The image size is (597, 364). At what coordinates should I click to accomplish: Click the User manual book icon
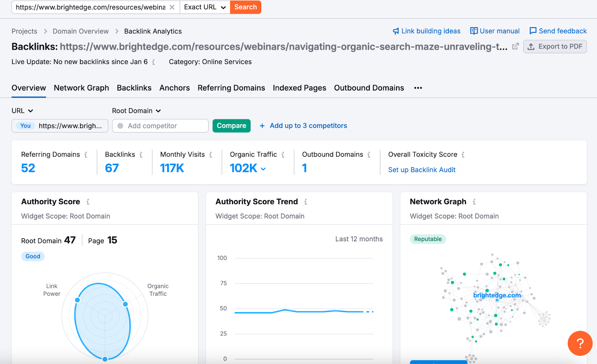[x=474, y=31]
